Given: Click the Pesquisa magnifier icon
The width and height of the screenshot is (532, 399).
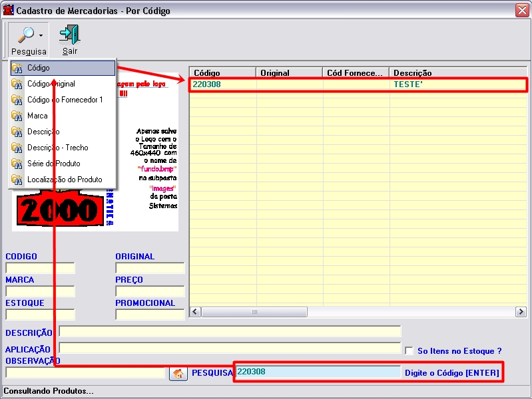Looking at the screenshot, I should (25, 35).
